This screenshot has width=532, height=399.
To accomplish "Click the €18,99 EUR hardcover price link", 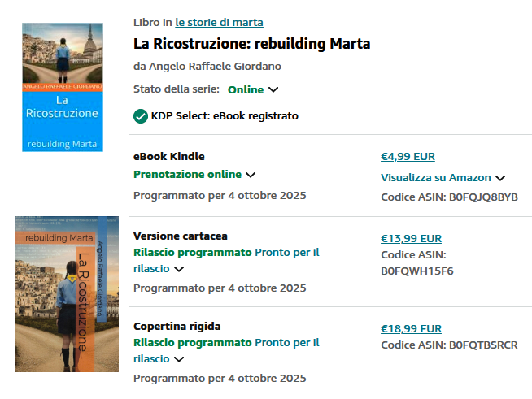I will pyautogui.click(x=411, y=329).
